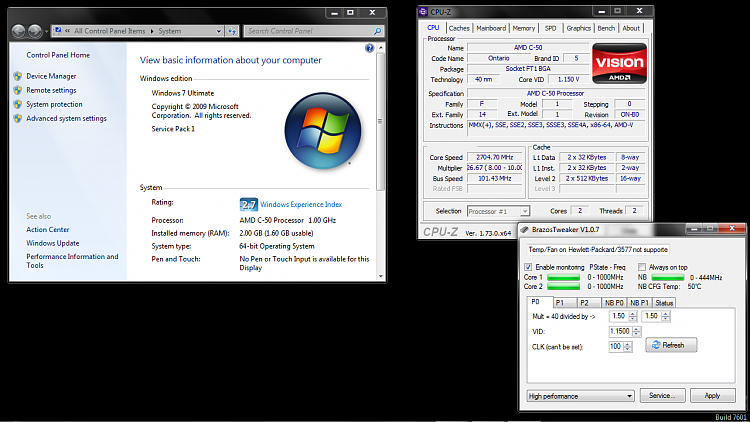The image size is (750, 422).
Task: Click the Forward arrow in Control Panel
Action: point(35,31)
